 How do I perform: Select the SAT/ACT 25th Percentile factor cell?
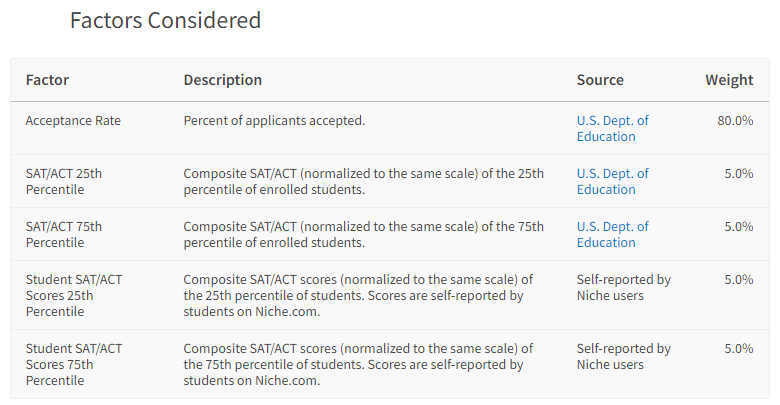64,182
